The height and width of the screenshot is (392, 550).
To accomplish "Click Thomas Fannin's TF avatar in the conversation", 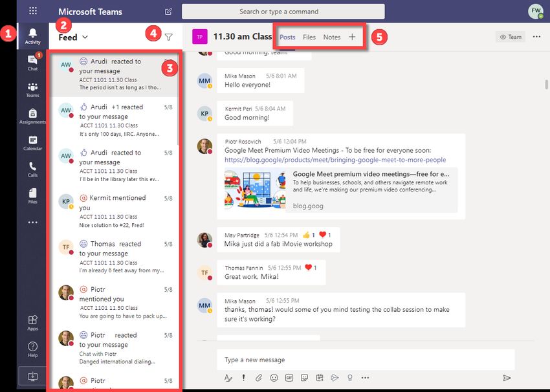I will tap(204, 272).
